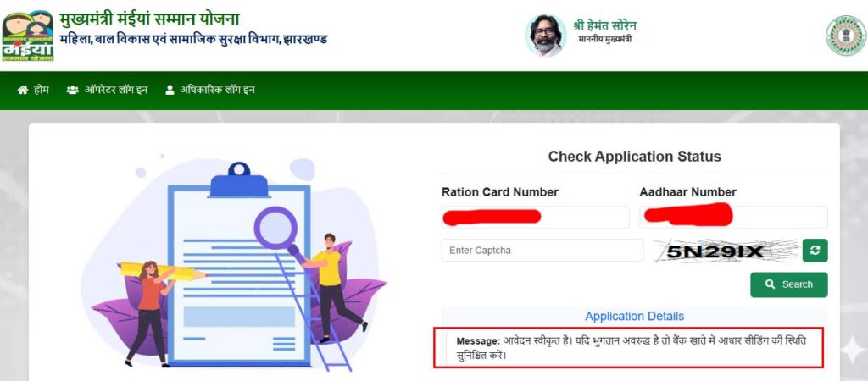Click the Chief Minister portrait photo
868x381 pixels.
coord(546,36)
